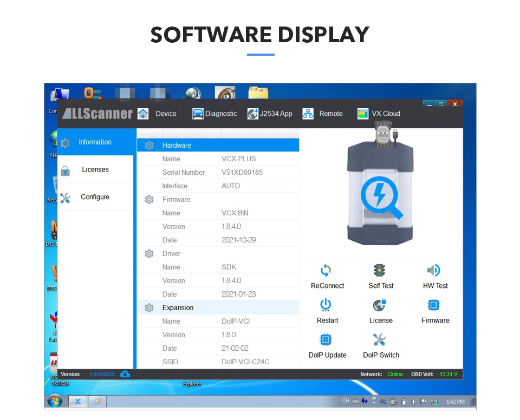Click the gear icon next to Driver
Screen dimensions: 520x420
(149, 254)
